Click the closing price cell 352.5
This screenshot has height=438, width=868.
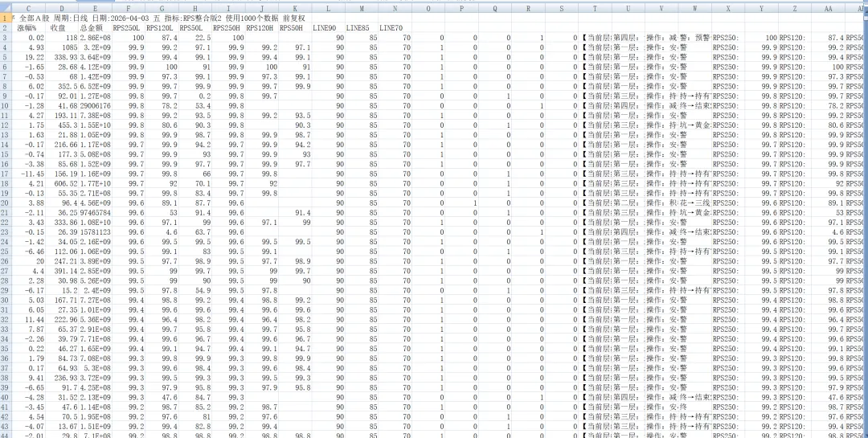[x=61, y=86]
